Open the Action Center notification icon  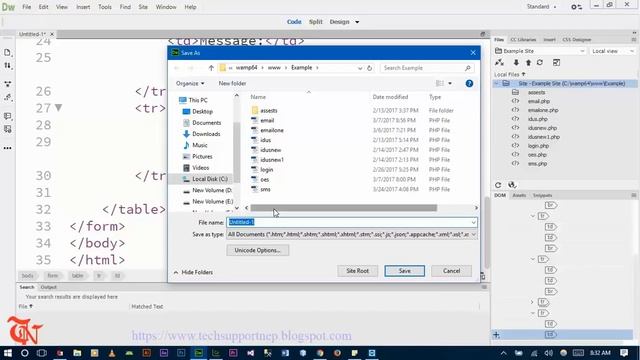[x=624, y=353]
